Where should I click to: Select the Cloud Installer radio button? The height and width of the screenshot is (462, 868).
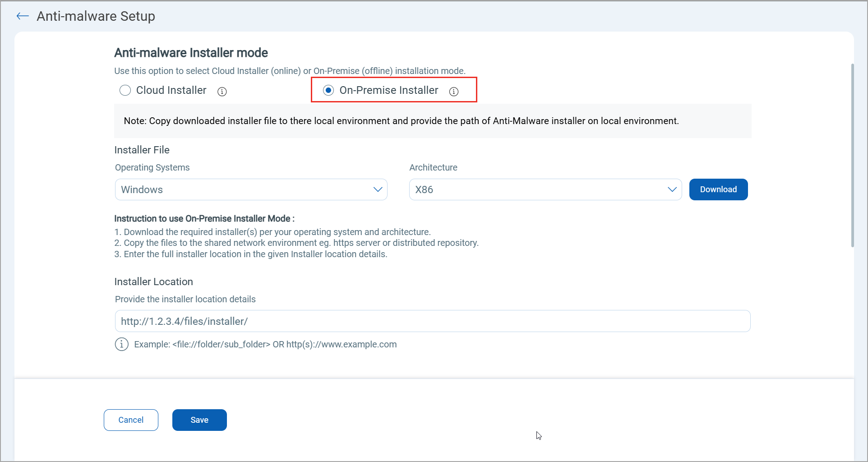(125, 90)
